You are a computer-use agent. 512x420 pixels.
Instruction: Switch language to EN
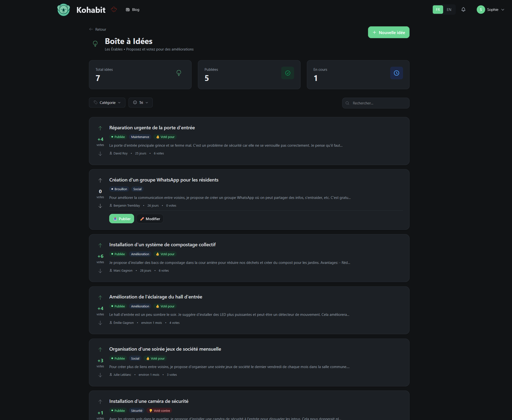click(x=449, y=10)
